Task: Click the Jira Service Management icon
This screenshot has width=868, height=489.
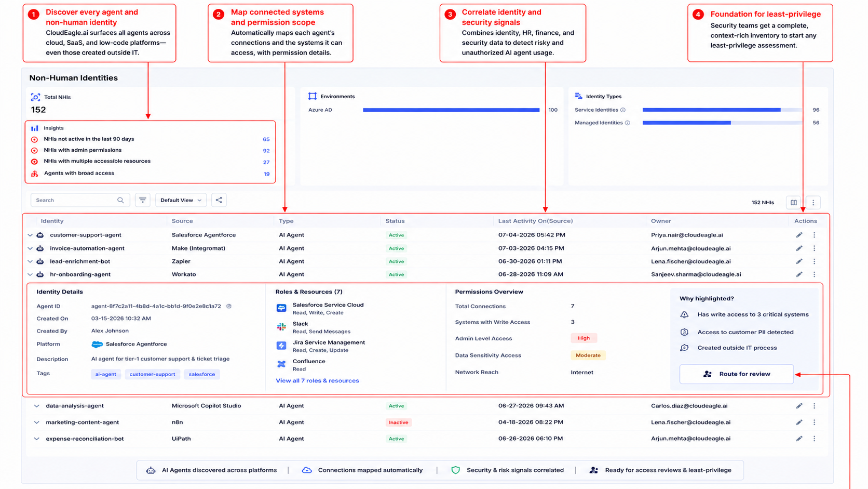Action: [x=281, y=346]
